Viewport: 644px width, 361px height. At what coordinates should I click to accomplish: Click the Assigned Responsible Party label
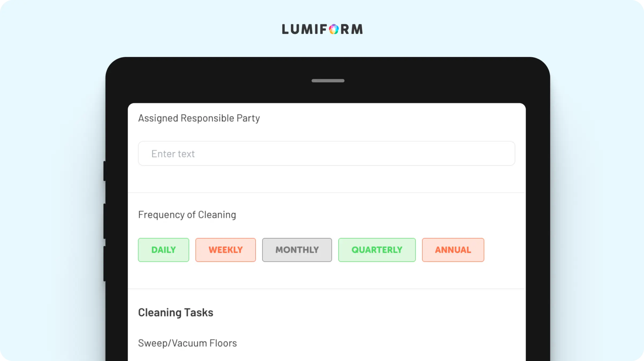(x=199, y=119)
